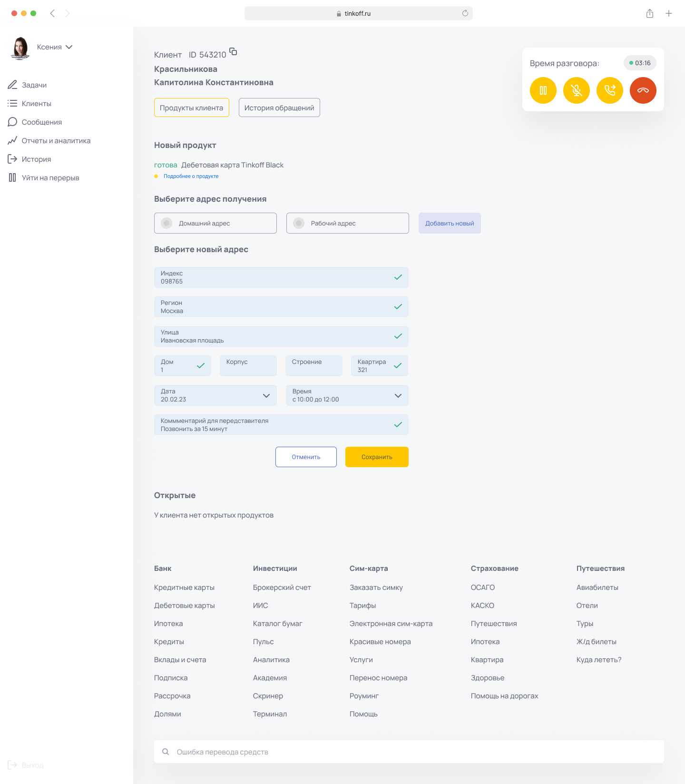Open the Дата dropdown
685x784 pixels.
coord(266,396)
